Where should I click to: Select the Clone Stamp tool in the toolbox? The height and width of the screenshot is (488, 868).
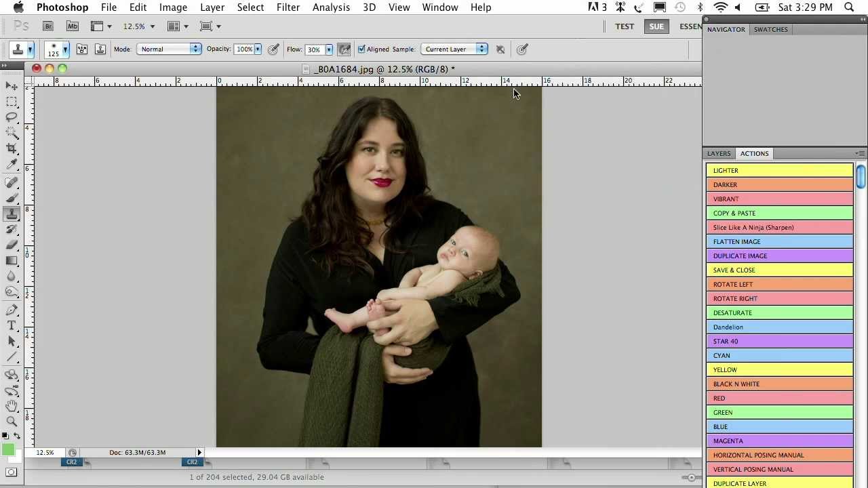pos(12,214)
